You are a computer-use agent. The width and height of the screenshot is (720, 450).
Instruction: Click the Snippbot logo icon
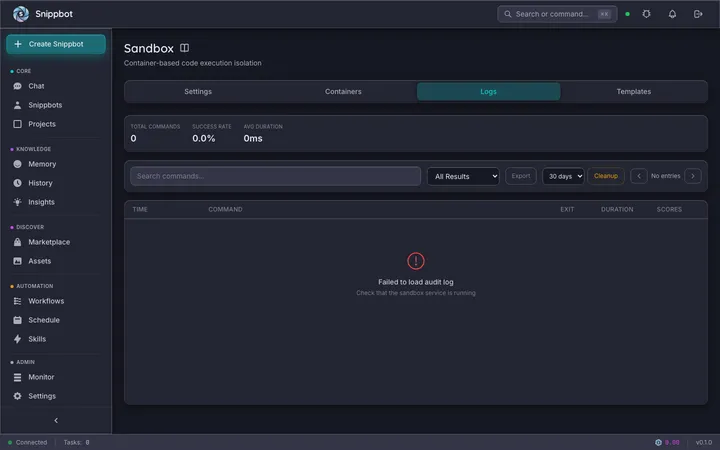coord(21,14)
